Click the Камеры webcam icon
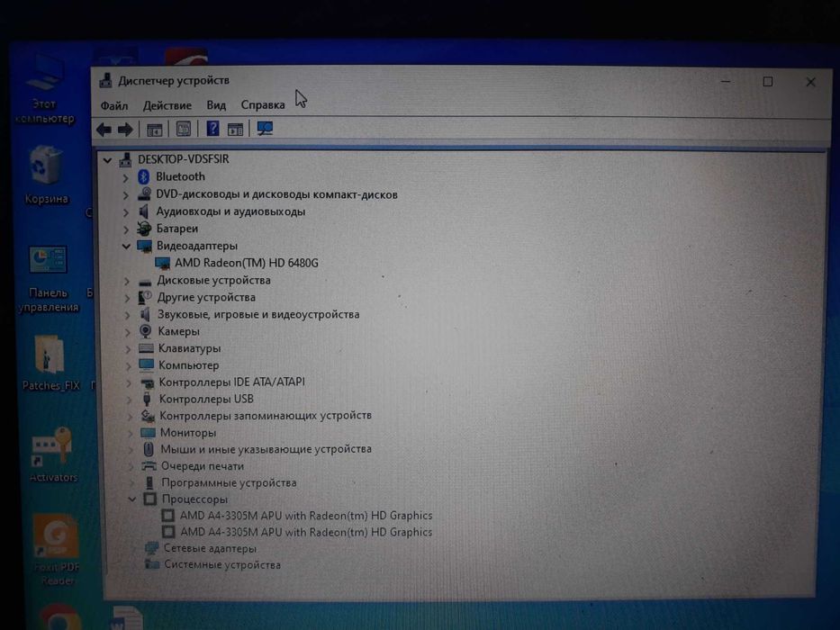 [145, 331]
